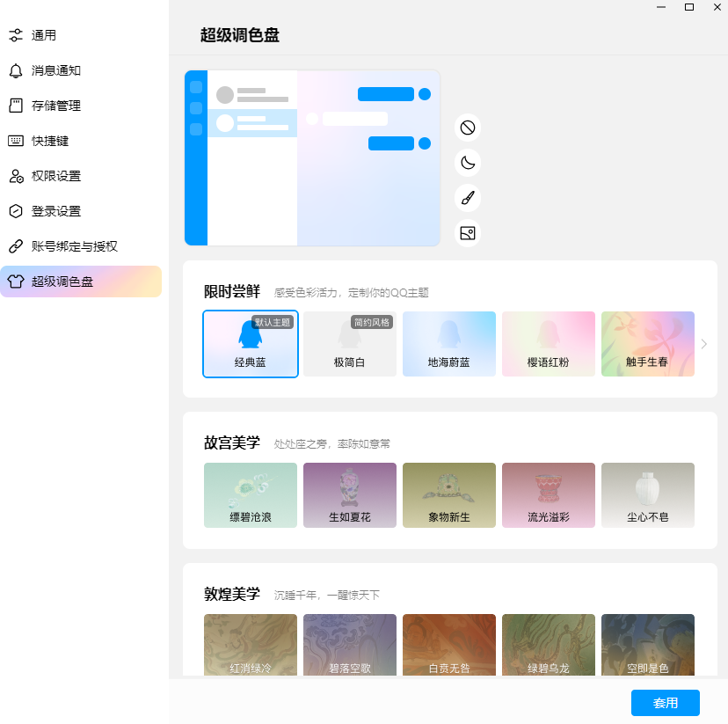This screenshot has width=728, height=724.
Task: Show more themes with right chevron arrow
Action: pos(704,344)
